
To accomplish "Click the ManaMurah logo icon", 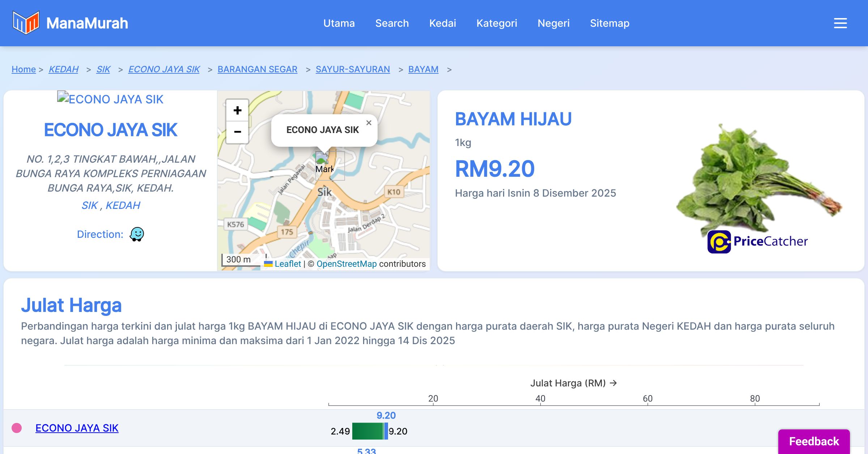I will [25, 23].
